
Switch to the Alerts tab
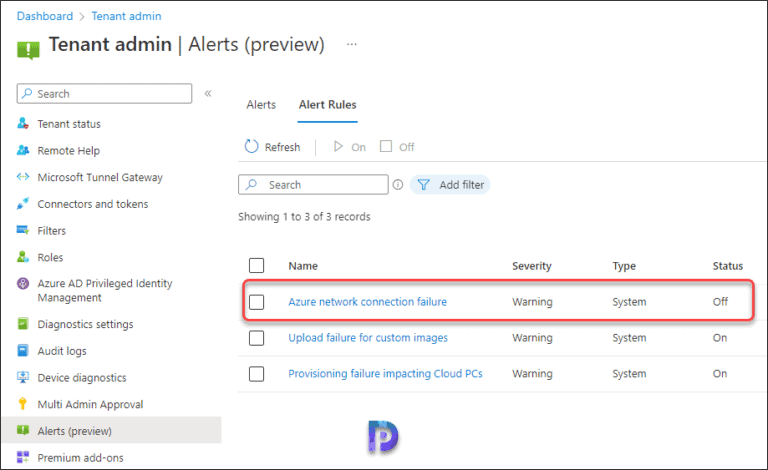coord(261,105)
